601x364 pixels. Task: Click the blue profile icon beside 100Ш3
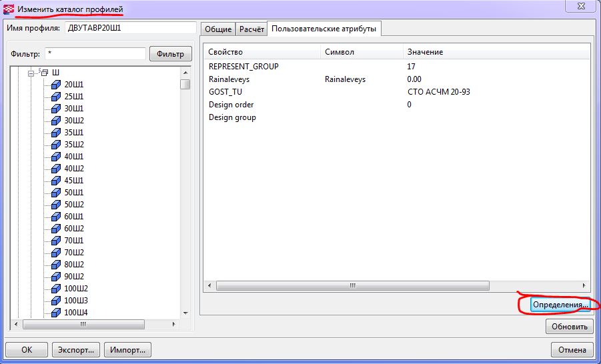click(56, 301)
